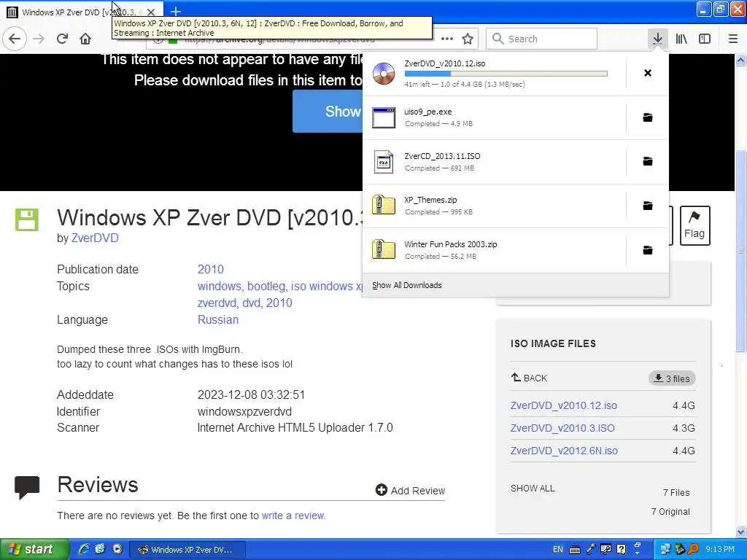Click Show All Downloads
Screen dimensions: 747x560
coord(407,285)
